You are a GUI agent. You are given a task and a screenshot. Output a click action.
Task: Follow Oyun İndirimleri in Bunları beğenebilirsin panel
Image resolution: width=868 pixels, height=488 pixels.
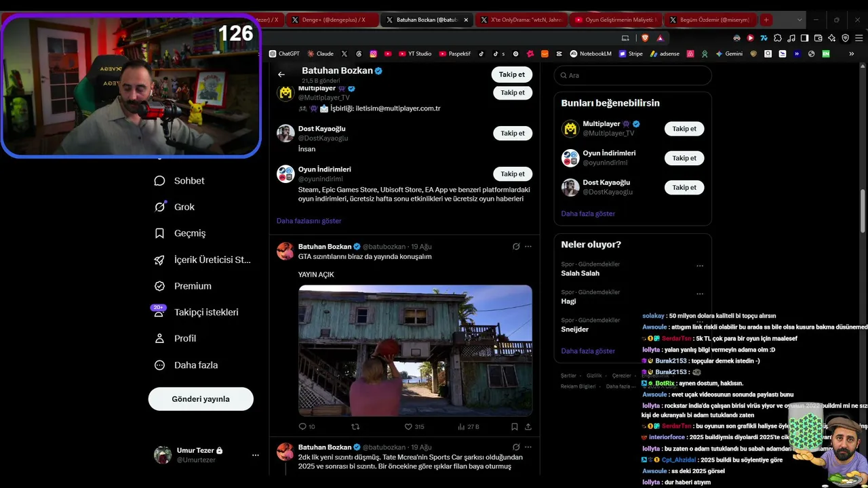click(684, 158)
